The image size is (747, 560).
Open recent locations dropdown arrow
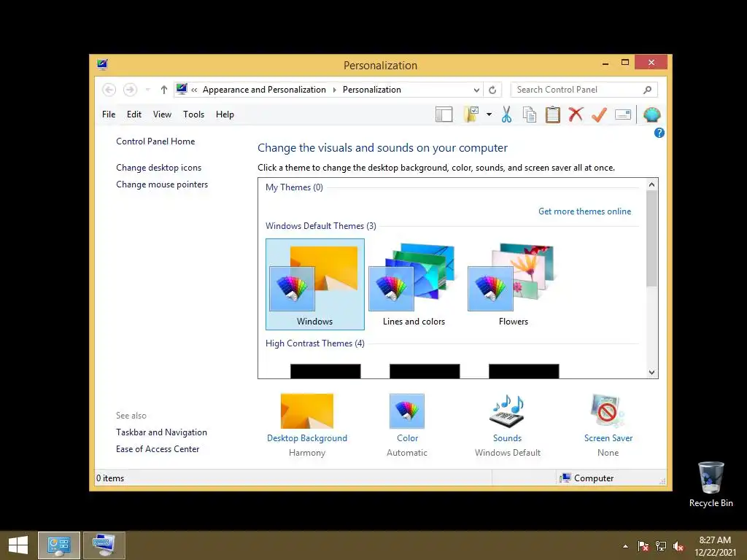pyautogui.click(x=147, y=90)
